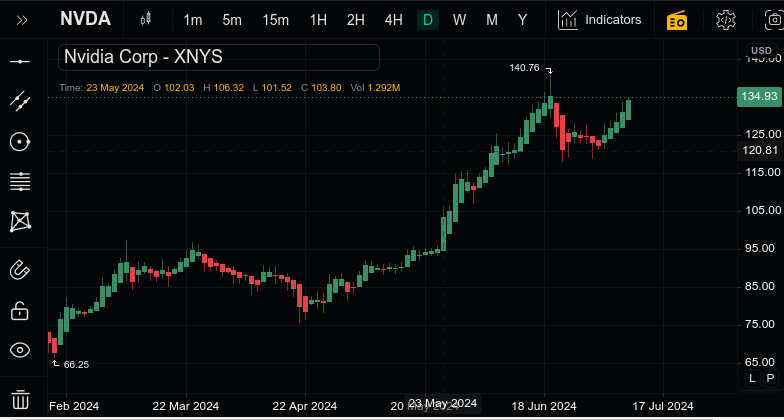This screenshot has height=420, width=784.
Task: Switch to the 1H timeframe
Action: coord(318,20)
